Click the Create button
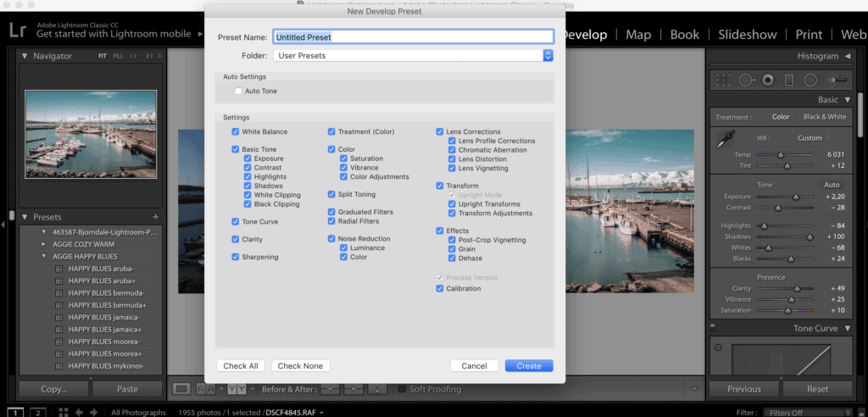 click(529, 366)
